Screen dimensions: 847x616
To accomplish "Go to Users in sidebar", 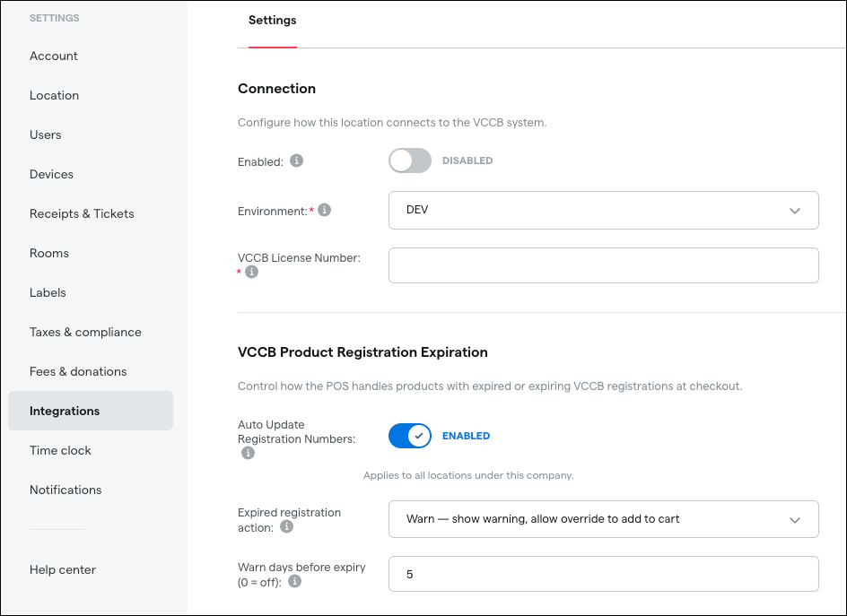I will point(46,135).
